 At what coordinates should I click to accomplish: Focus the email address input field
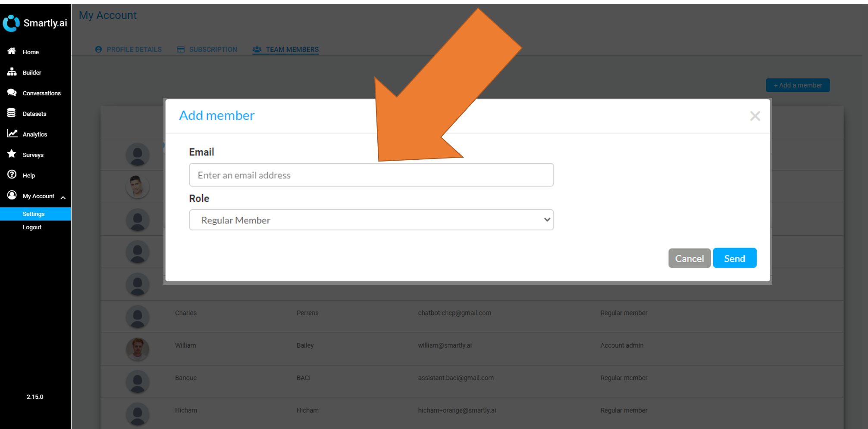point(371,175)
